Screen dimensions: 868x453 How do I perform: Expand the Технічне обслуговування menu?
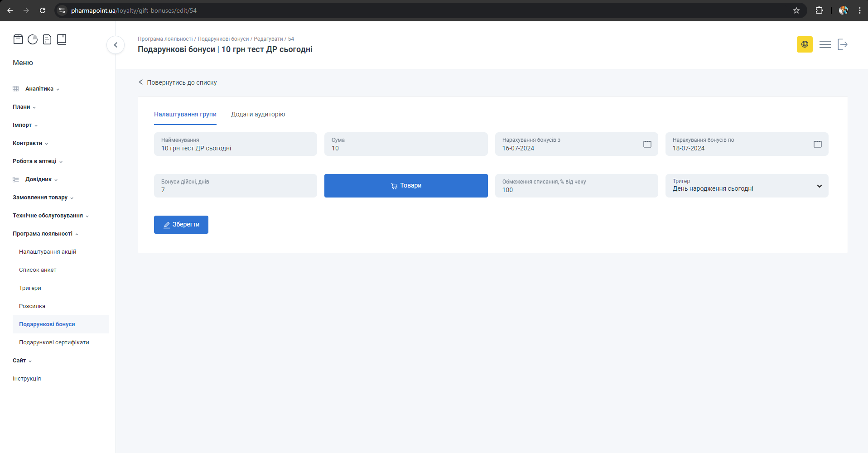point(51,216)
